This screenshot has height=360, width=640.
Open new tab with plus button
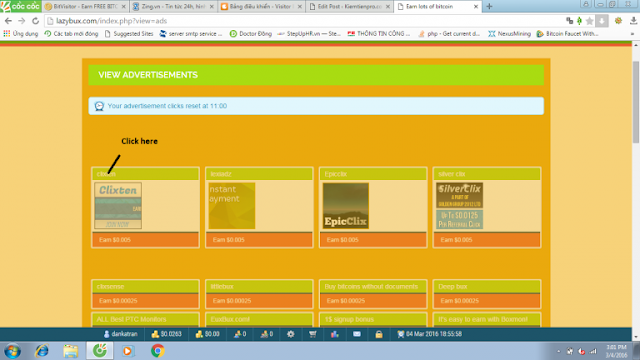[x=489, y=6]
